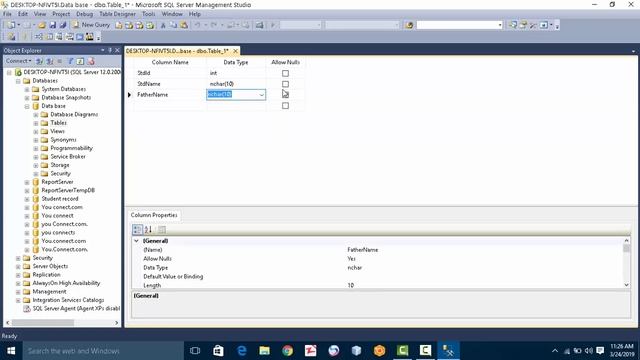The height and width of the screenshot is (360, 640).
Task: Expand the Tables folder node
Action: (36, 123)
